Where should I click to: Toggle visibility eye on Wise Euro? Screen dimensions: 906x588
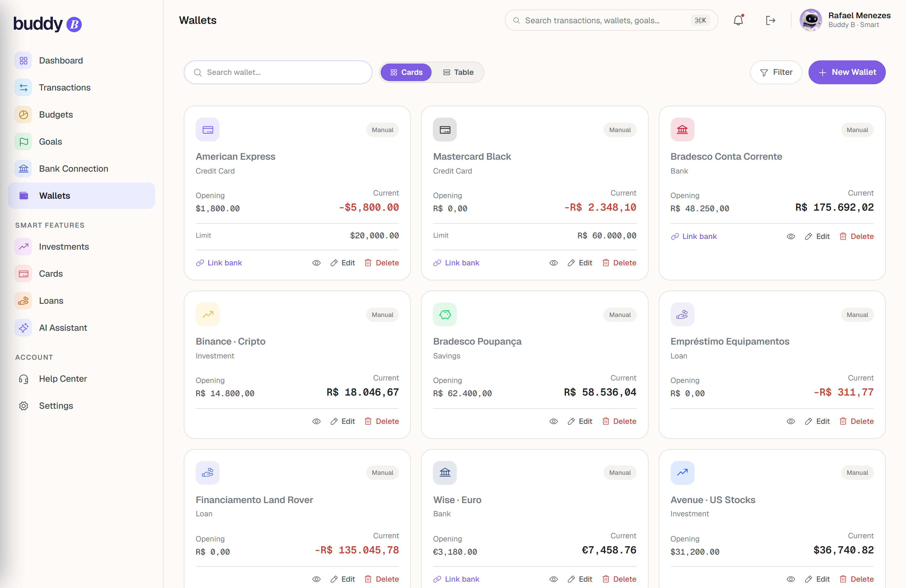pos(553,579)
